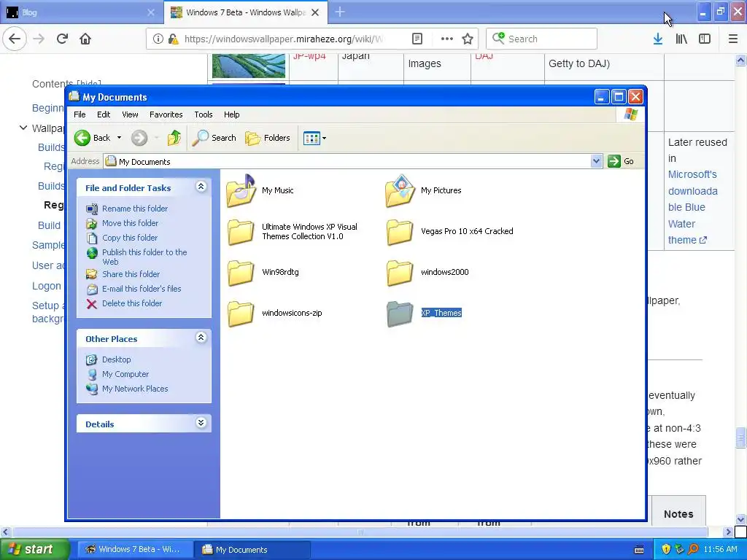Click Firefox page vertical scrollbar thumb

coord(740,437)
